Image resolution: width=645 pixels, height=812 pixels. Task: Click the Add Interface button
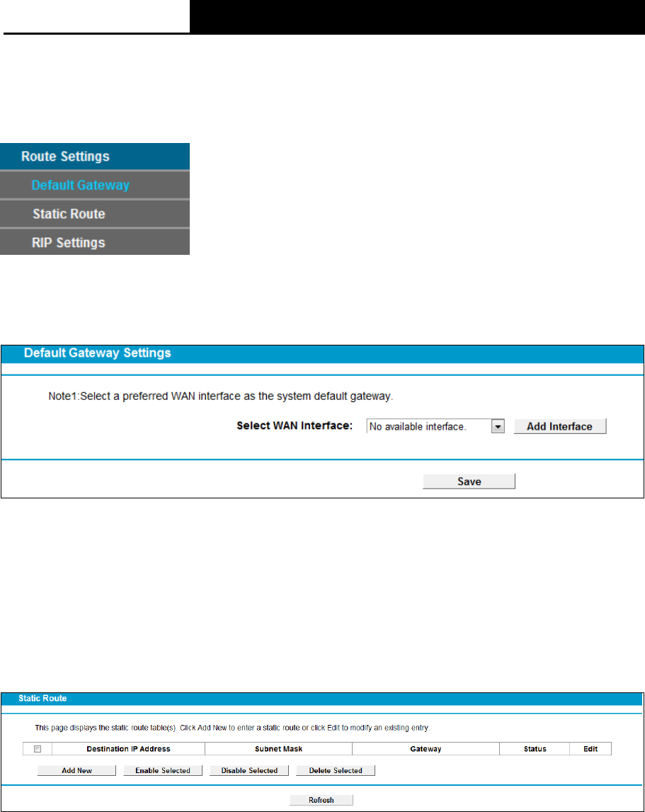click(559, 427)
